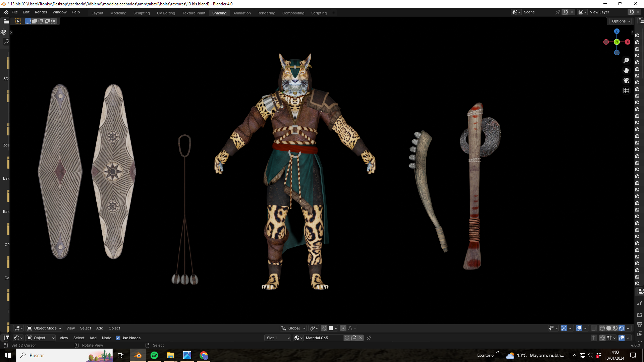Open the pivot point dropdown
The image size is (644, 362).
314,328
